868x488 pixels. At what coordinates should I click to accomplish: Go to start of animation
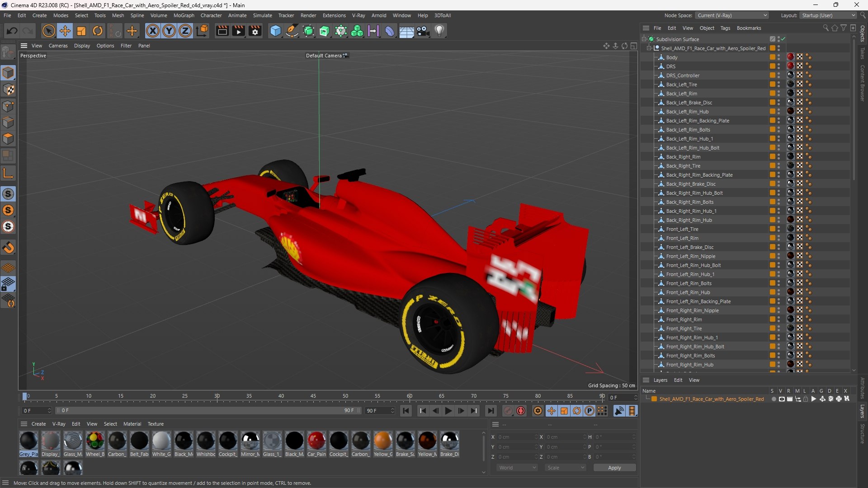coord(406,411)
